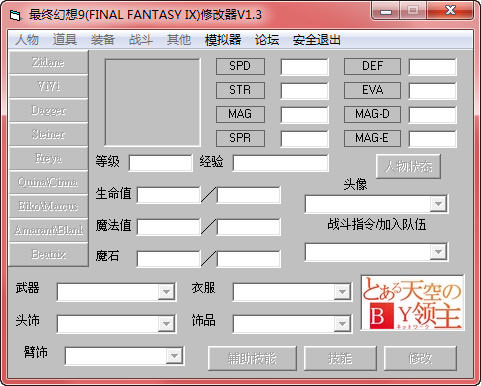Open the 论坛 menu
The height and width of the screenshot is (386, 481).
tap(267, 40)
